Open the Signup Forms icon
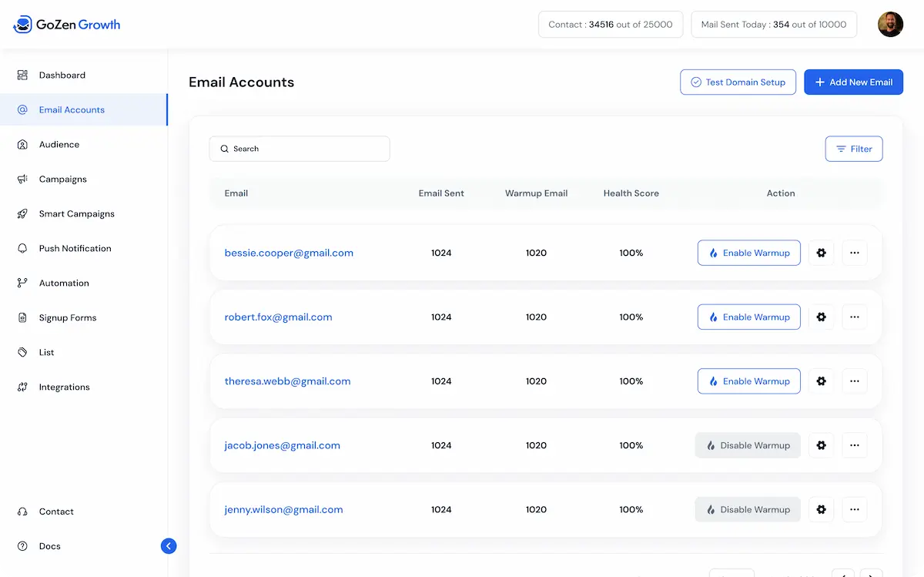This screenshot has width=924, height=577. pyautogui.click(x=22, y=317)
